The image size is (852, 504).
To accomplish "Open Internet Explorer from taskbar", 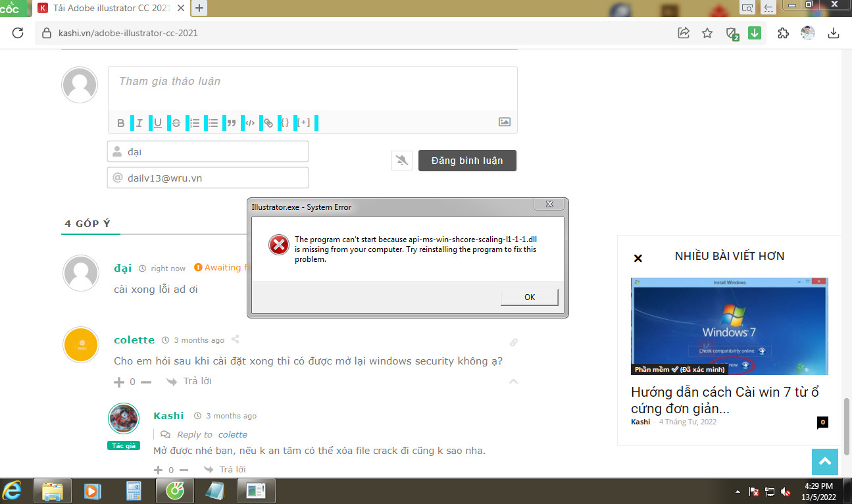I will (x=13, y=491).
